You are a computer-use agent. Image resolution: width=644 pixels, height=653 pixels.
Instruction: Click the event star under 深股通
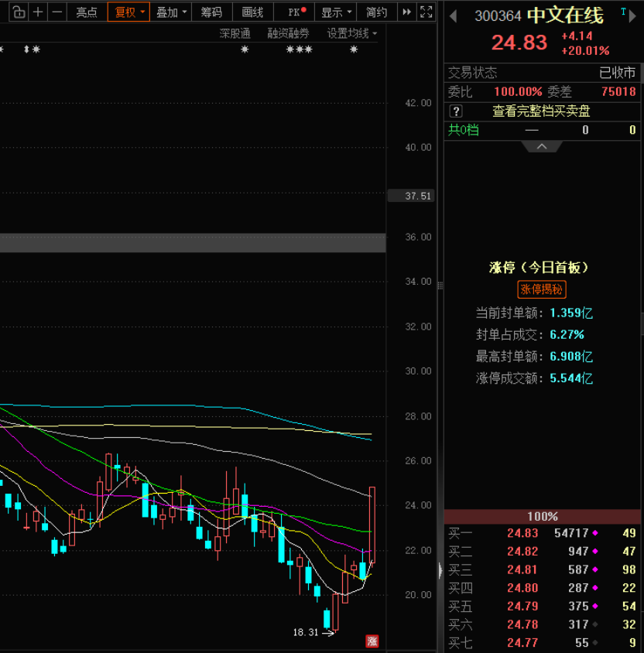245,50
